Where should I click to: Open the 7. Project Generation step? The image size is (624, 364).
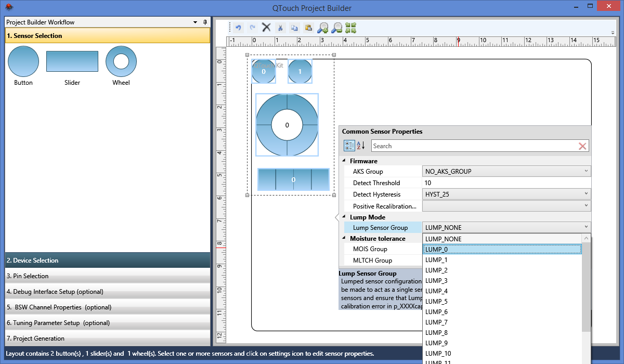(x=108, y=338)
